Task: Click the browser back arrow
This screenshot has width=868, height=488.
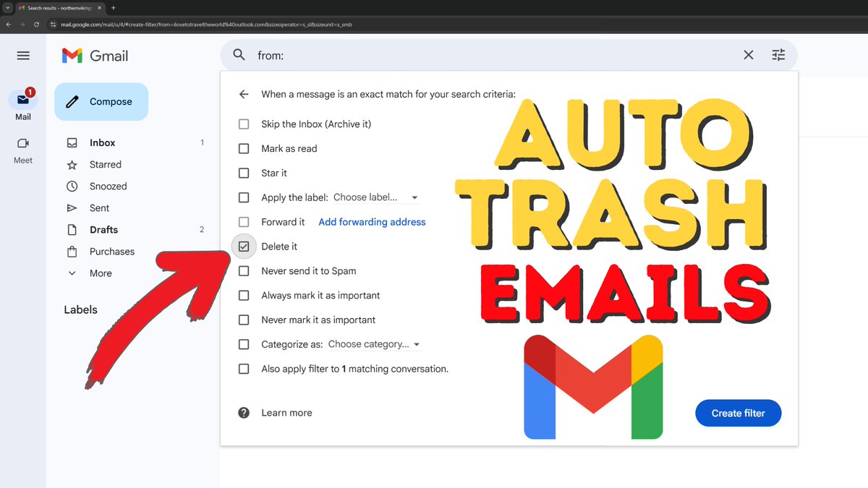Action: [8, 24]
